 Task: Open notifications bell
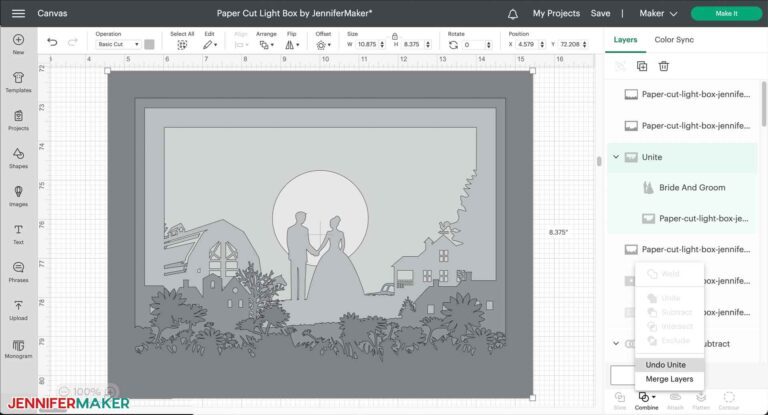(x=513, y=14)
